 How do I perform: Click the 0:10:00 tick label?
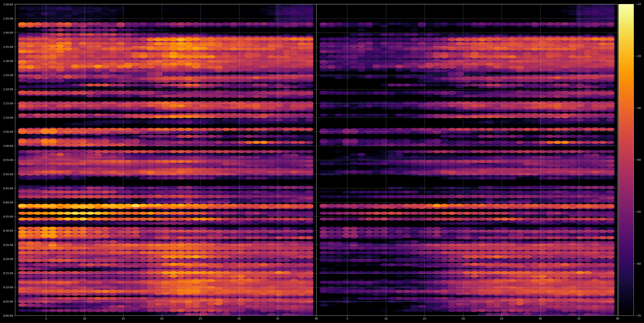coord(8,287)
